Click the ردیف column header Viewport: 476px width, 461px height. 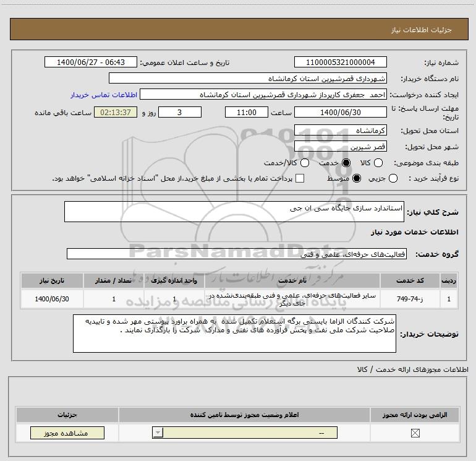(449, 280)
